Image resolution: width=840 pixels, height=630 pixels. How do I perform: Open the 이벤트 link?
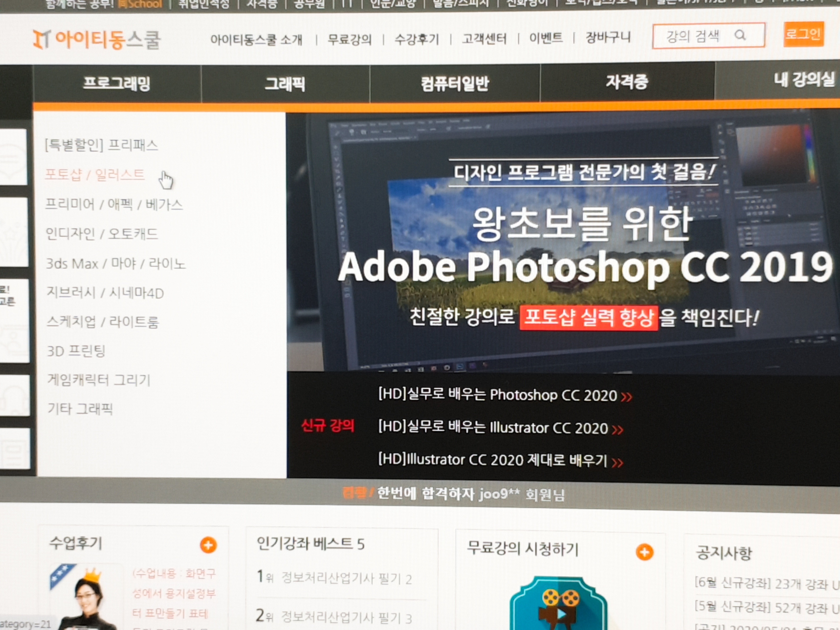click(546, 37)
